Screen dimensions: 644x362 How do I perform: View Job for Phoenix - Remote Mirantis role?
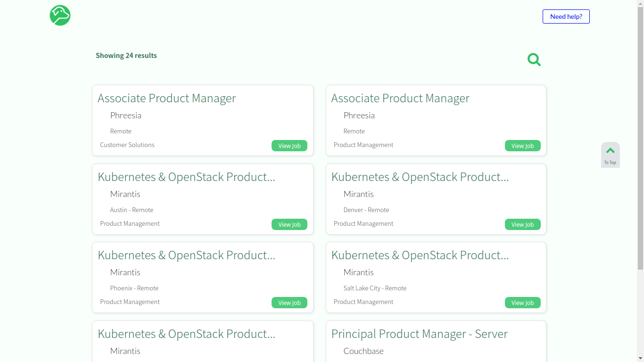coord(289,303)
